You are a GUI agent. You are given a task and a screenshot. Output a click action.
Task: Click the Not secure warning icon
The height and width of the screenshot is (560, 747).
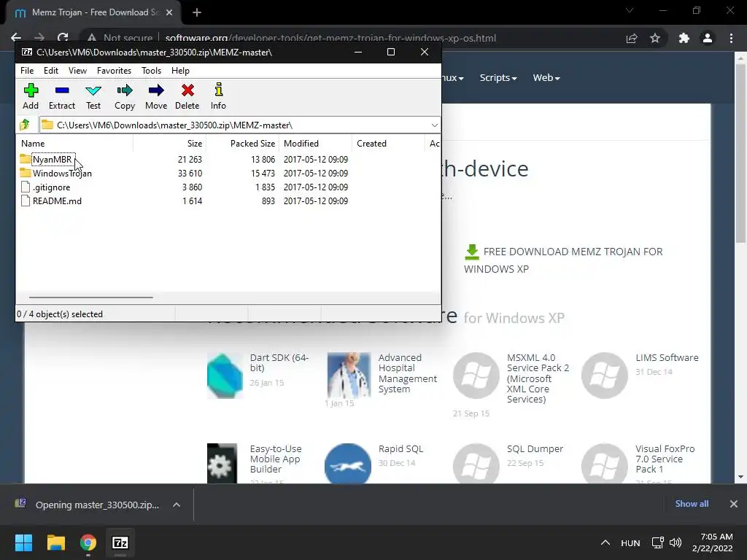(x=92, y=38)
